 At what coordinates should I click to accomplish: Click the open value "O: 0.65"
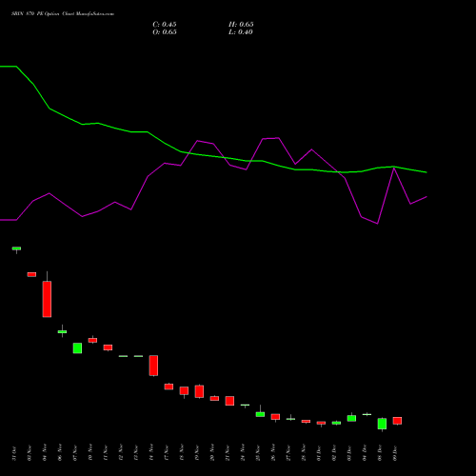(x=165, y=32)
